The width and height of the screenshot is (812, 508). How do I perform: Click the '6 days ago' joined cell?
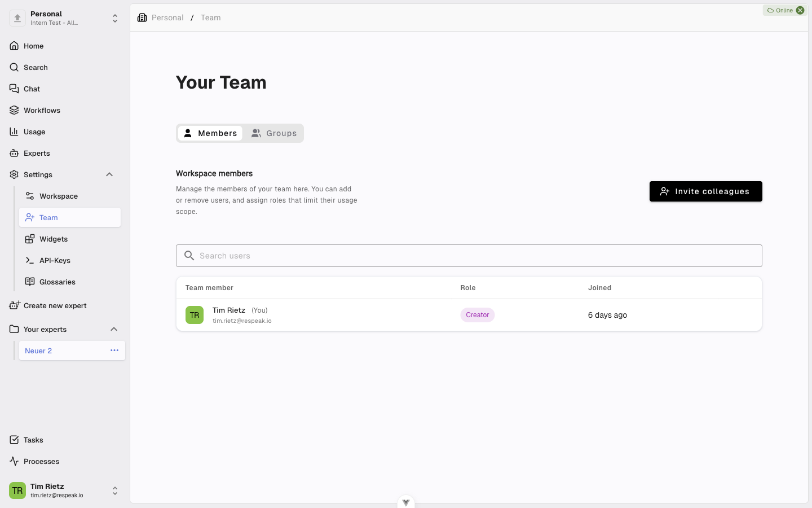point(607,315)
